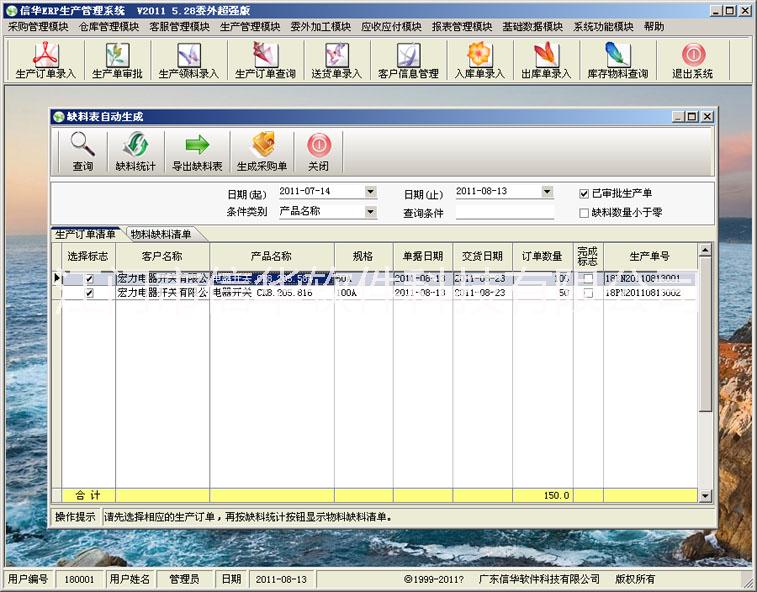
Task: Enable 缺料数量小于零 checkbox
Action: (584, 213)
